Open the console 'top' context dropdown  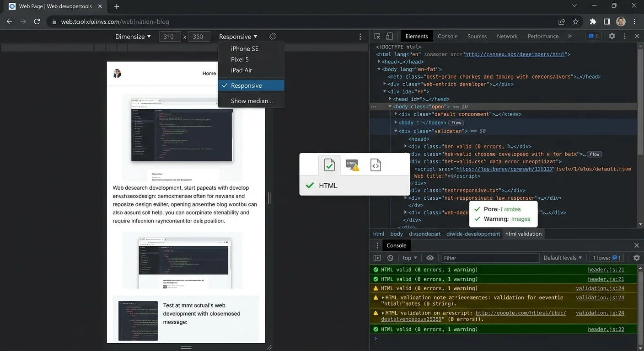coord(410,258)
